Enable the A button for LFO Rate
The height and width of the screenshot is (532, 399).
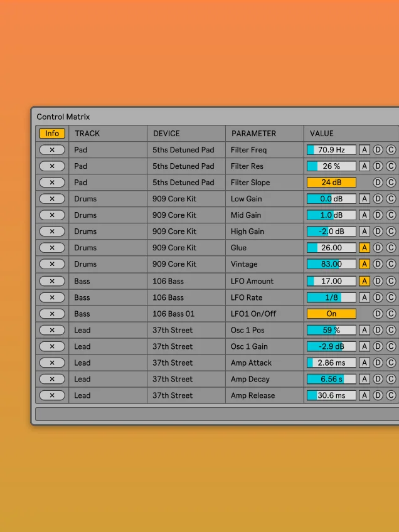[364, 297]
